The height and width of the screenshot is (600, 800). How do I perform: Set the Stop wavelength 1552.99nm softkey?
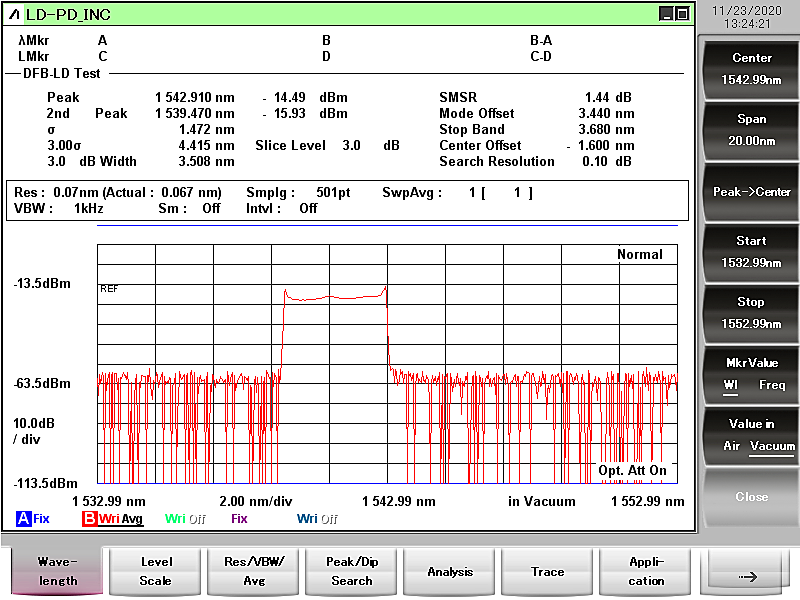[x=751, y=313]
